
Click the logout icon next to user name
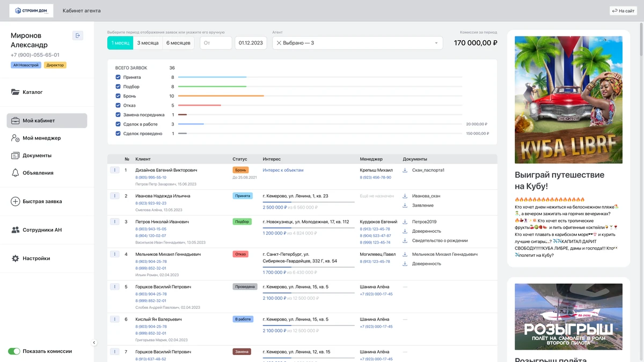78,36
